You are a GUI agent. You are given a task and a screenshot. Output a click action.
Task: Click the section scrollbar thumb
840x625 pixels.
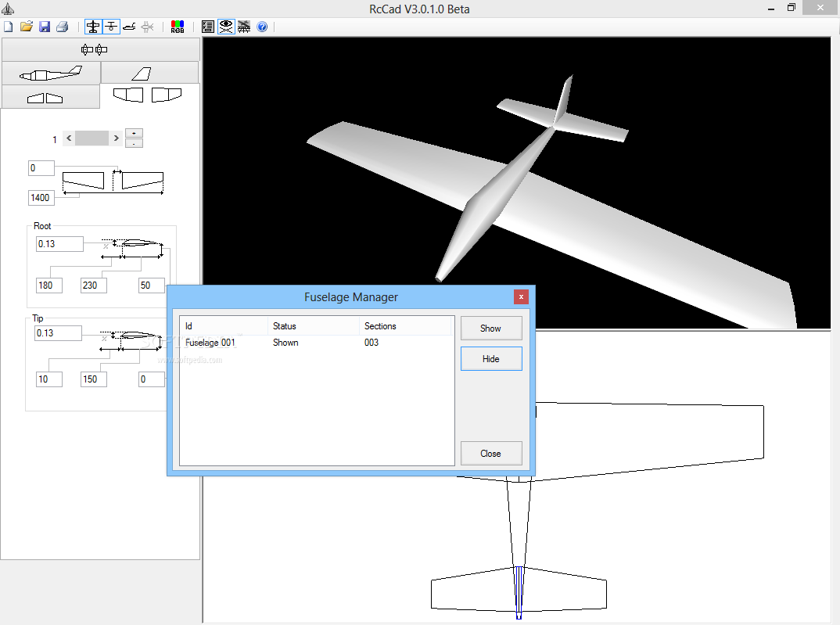(x=92, y=138)
